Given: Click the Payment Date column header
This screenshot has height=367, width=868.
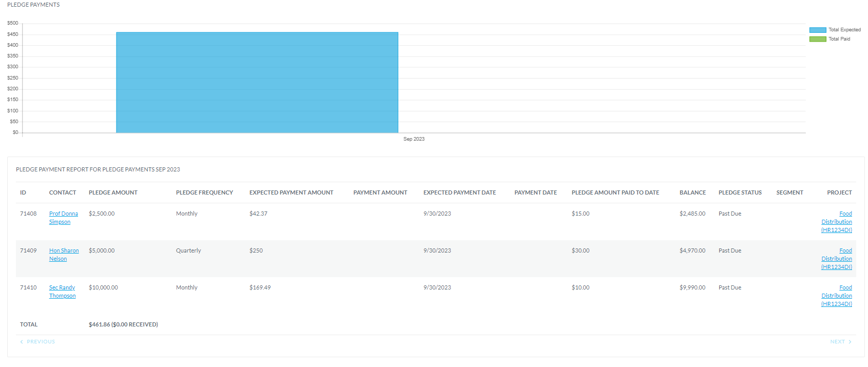Looking at the screenshot, I should coord(535,192).
